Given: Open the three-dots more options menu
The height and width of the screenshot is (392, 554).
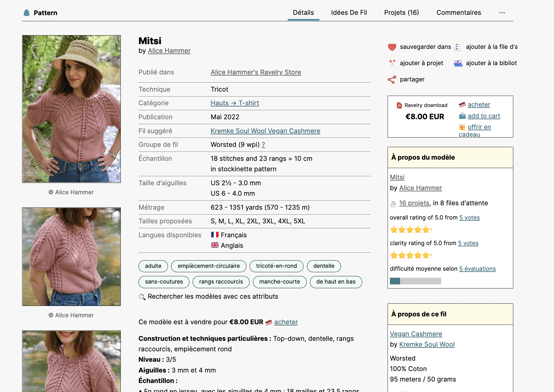Looking at the screenshot, I should coord(502,13).
